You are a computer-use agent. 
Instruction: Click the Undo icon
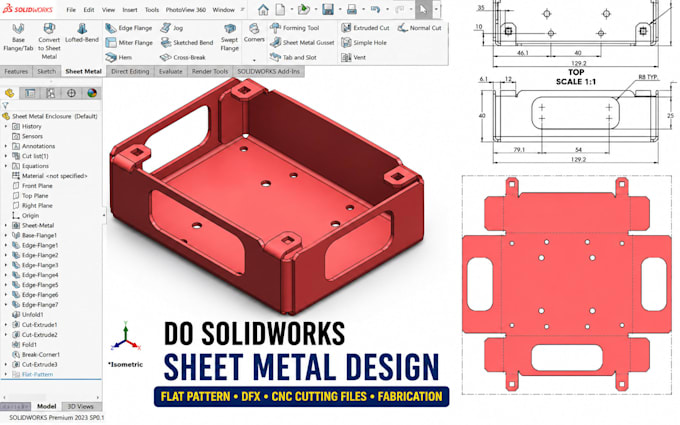click(376, 10)
